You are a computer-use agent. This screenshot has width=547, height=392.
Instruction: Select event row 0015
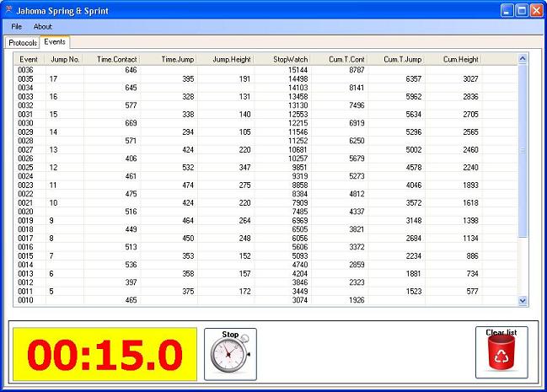[265, 256]
